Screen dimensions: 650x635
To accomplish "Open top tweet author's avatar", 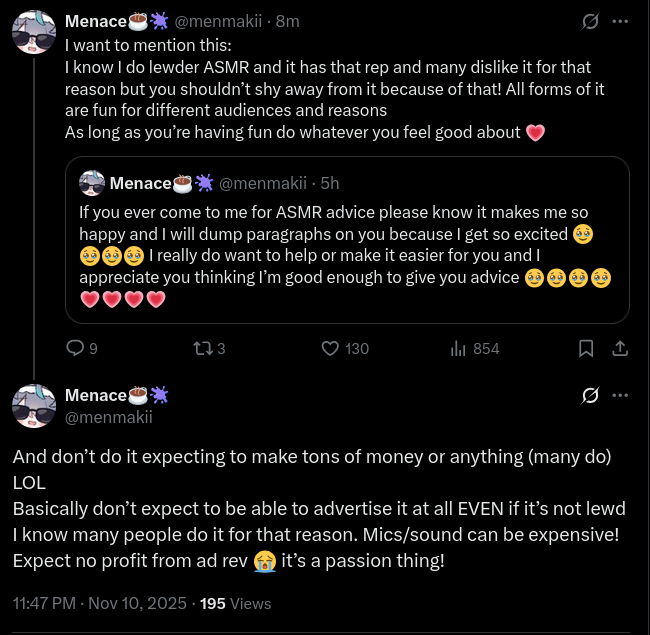I will pyautogui.click(x=33, y=34).
